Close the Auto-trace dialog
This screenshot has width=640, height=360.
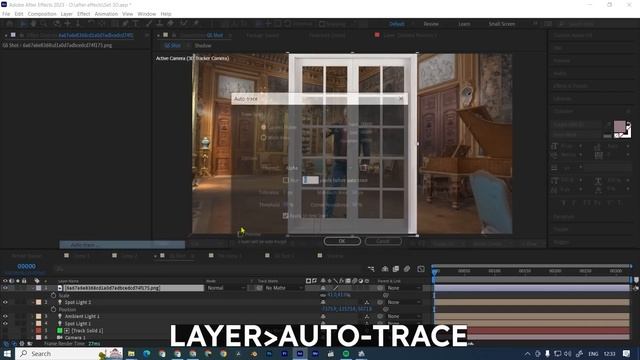tap(400, 99)
